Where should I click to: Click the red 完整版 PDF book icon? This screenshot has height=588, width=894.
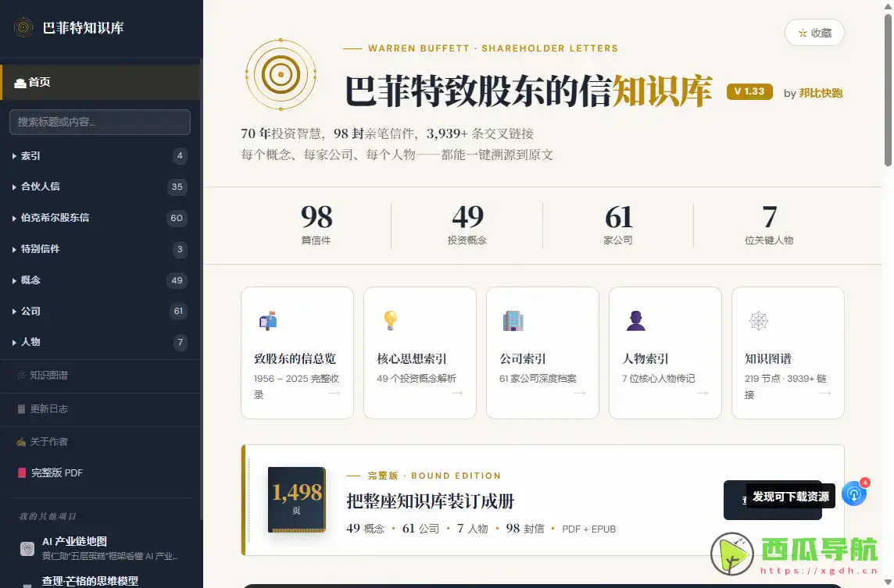click(22, 473)
